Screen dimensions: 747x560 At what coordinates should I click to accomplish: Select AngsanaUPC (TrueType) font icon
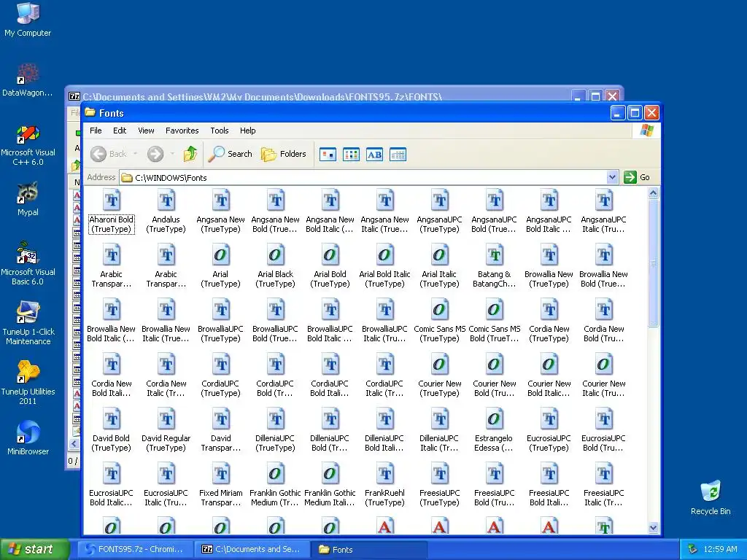click(x=439, y=201)
